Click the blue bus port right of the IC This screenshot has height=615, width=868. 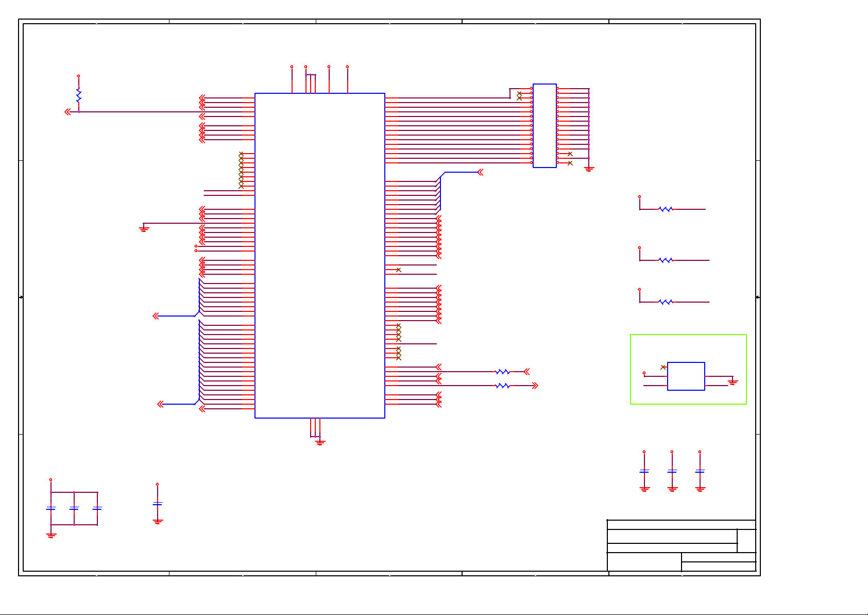[480, 172]
